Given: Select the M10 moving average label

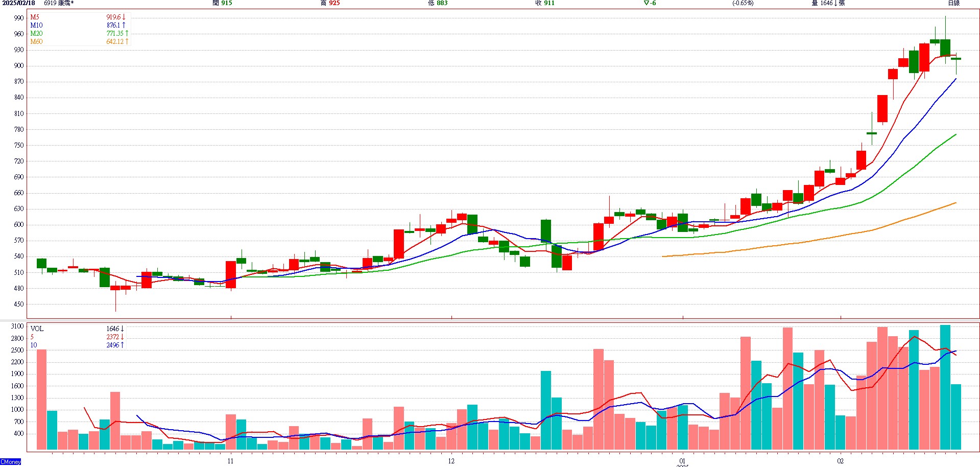Looking at the screenshot, I should pos(36,26).
